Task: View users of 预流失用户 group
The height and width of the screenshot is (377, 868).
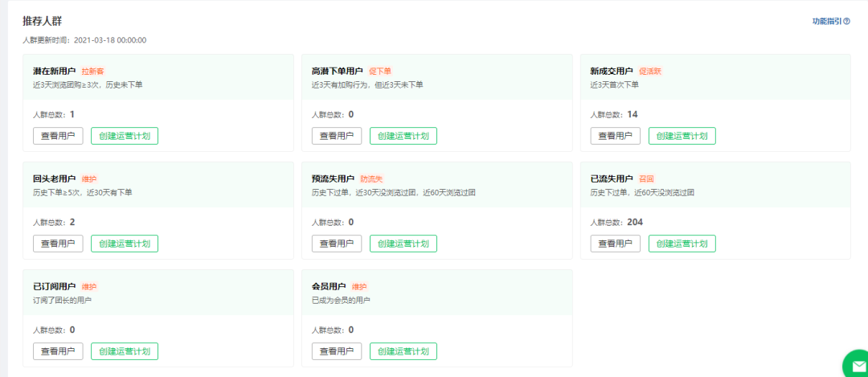Action: pyautogui.click(x=337, y=244)
